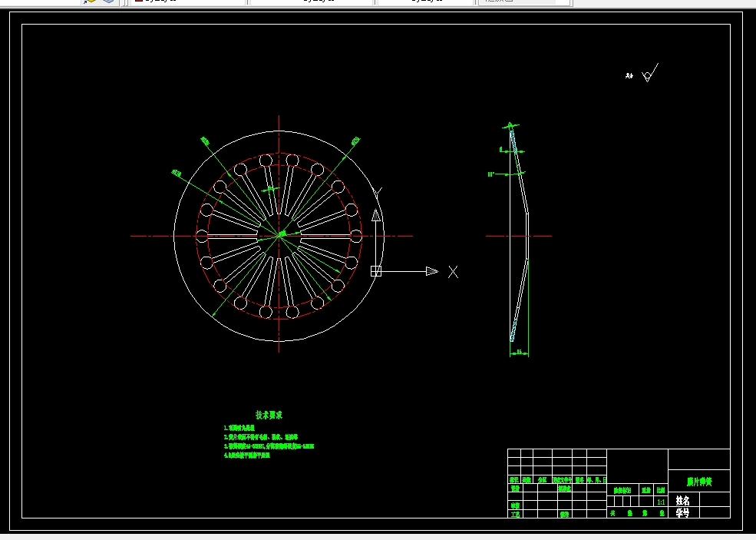
Task: Select the 技术要求 heading text
Action: pyautogui.click(x=269, y=415)
